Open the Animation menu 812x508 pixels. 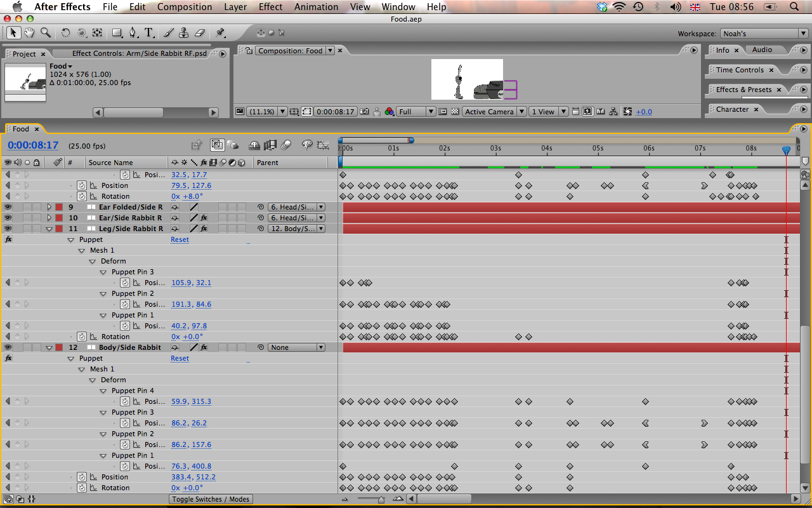pos(316,7)
